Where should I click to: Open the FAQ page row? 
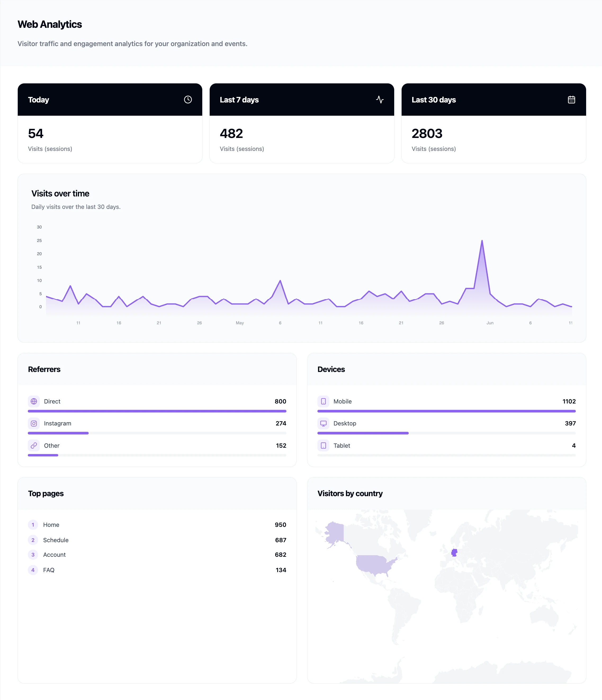pyautogui.click(x=157, y=570)
